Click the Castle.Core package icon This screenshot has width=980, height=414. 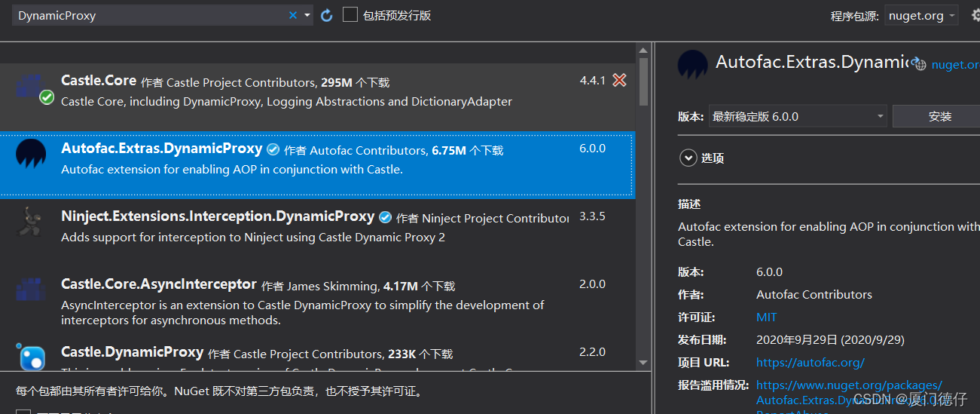click(35, 87)
